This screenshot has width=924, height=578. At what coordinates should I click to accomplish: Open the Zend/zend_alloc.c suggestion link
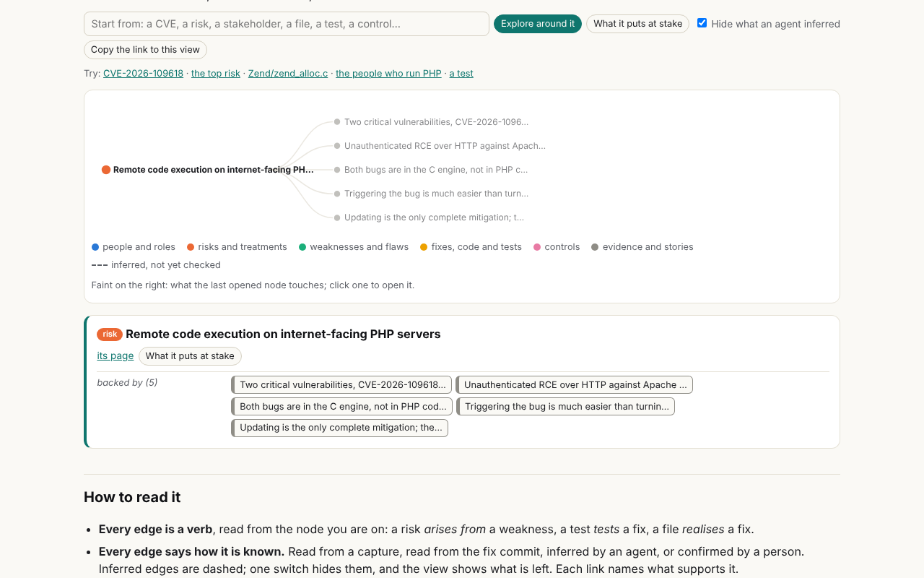pos(288,74)
